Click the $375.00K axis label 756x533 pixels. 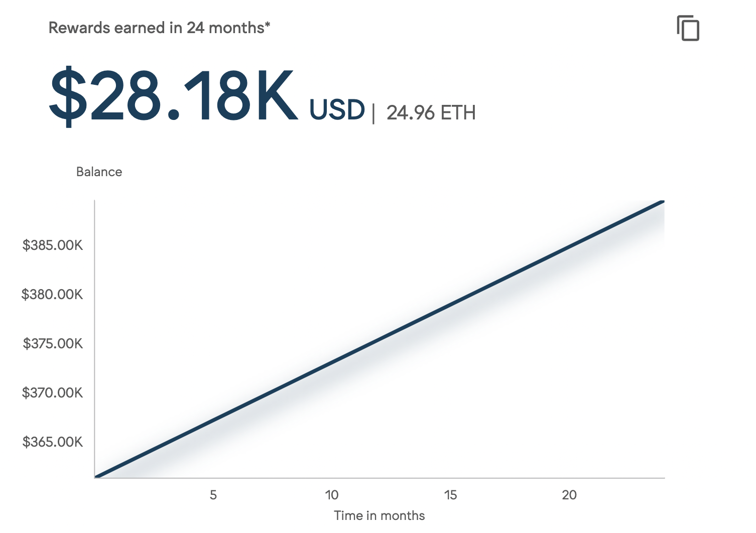[x=53, y=343]
